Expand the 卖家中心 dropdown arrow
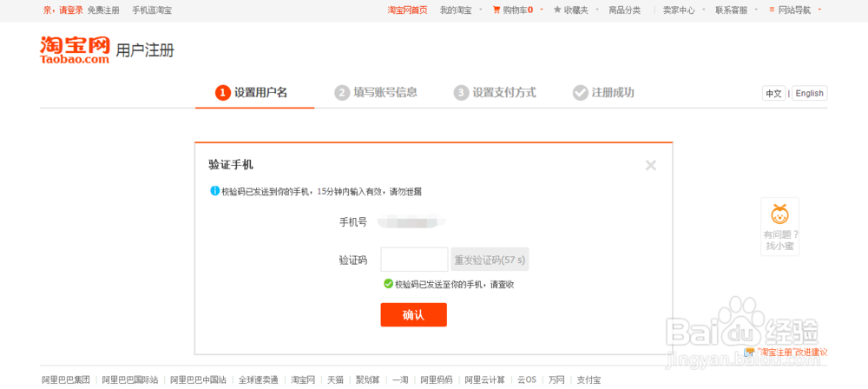The image size is (868, 389). (x=704, y=10)
